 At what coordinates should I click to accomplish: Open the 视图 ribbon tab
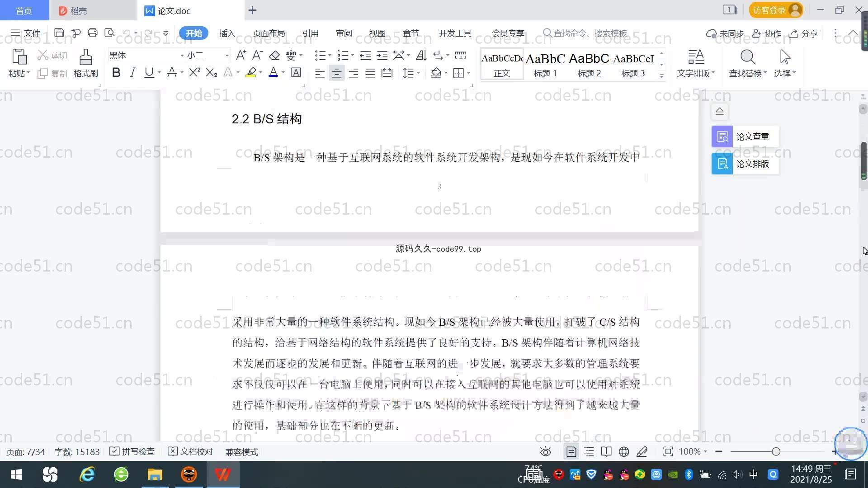click(x=377, y=33)
